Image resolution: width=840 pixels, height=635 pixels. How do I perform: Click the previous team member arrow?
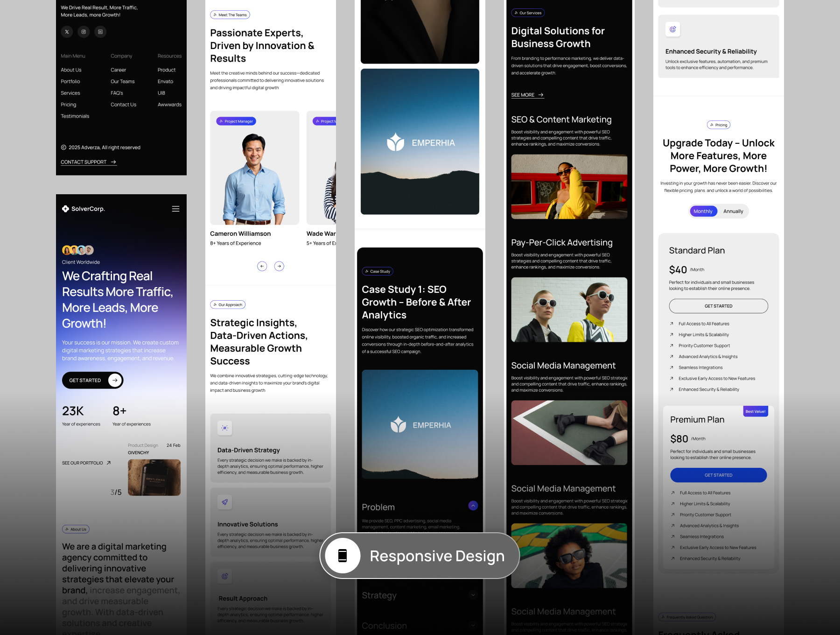[x=262, y=266]
